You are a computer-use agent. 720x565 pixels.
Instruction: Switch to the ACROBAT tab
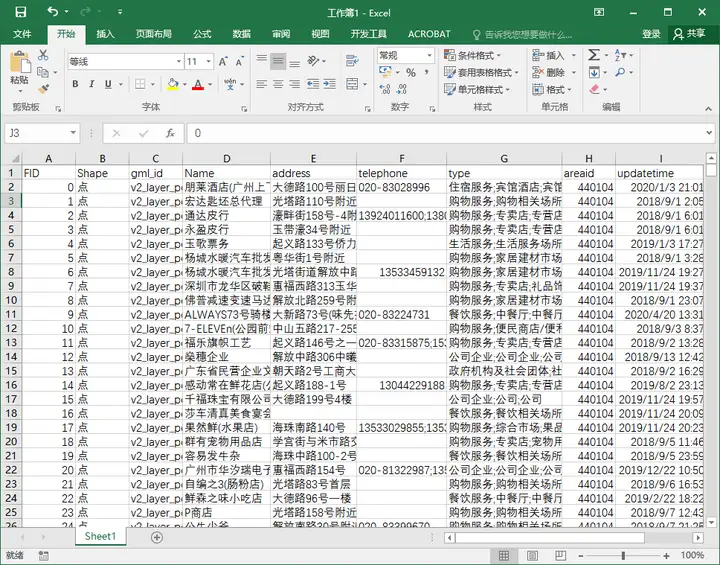coord(429,34)
